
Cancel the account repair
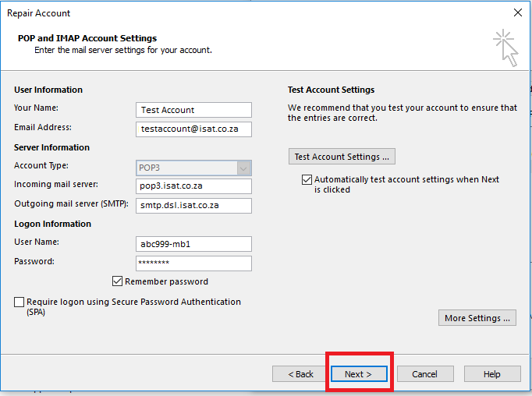click(x=424, y=374)
